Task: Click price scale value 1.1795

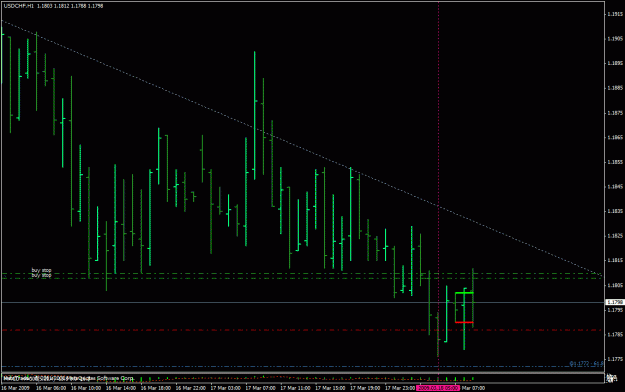Action: coord(615,309)
